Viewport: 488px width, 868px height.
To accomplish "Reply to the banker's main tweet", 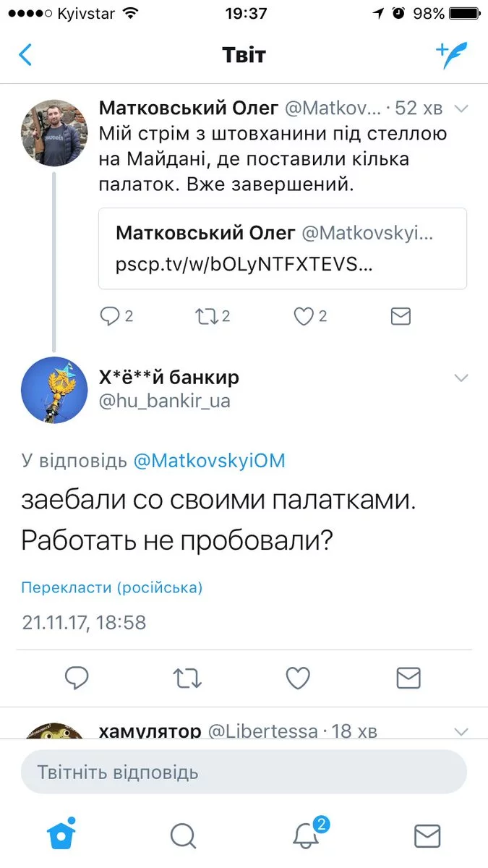I will (x=77, y=678).
